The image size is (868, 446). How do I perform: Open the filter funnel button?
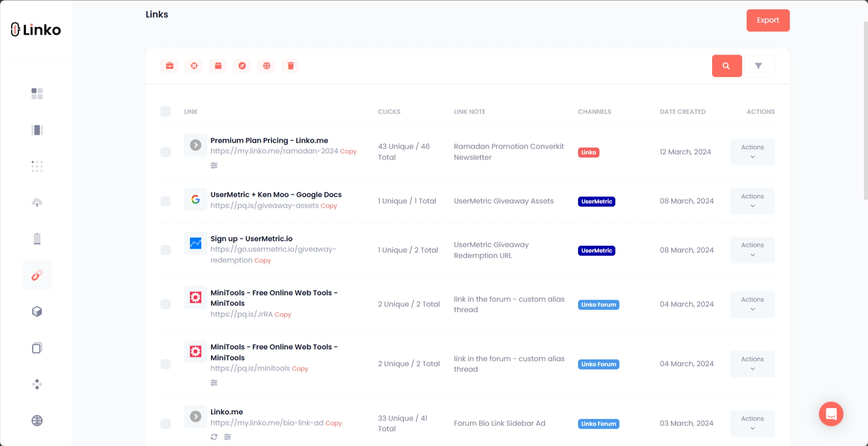pyautogui.click(x=758, y=66)
